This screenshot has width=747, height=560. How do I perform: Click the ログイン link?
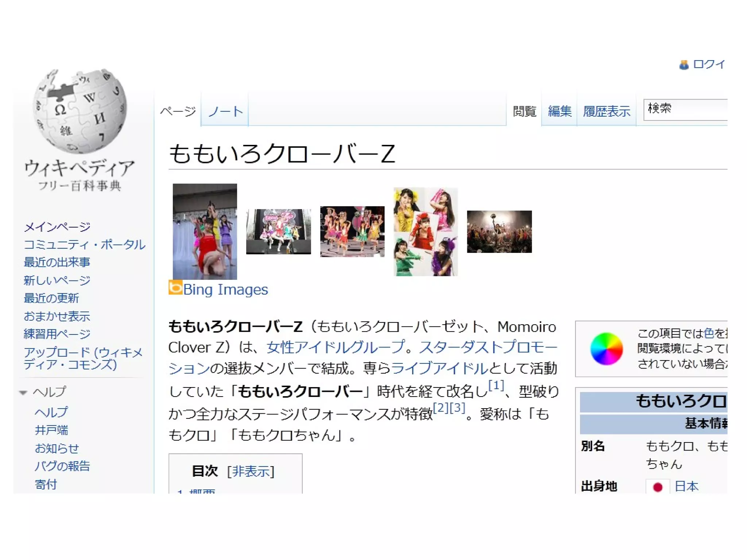pos(709,65)
